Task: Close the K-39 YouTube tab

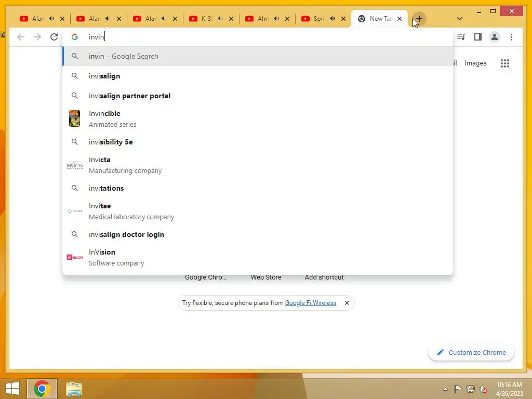Action: [231, 19]
